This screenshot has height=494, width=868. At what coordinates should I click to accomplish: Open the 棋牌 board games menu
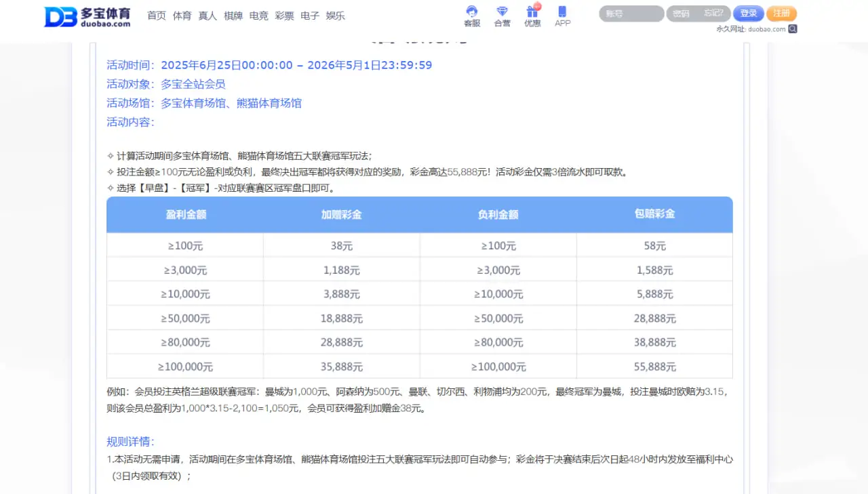pos(233,16)
